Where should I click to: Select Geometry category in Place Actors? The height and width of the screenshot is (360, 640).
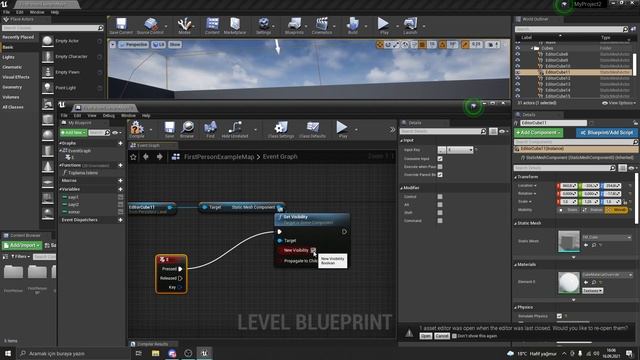pyautogui.click(x=12, y=87)
